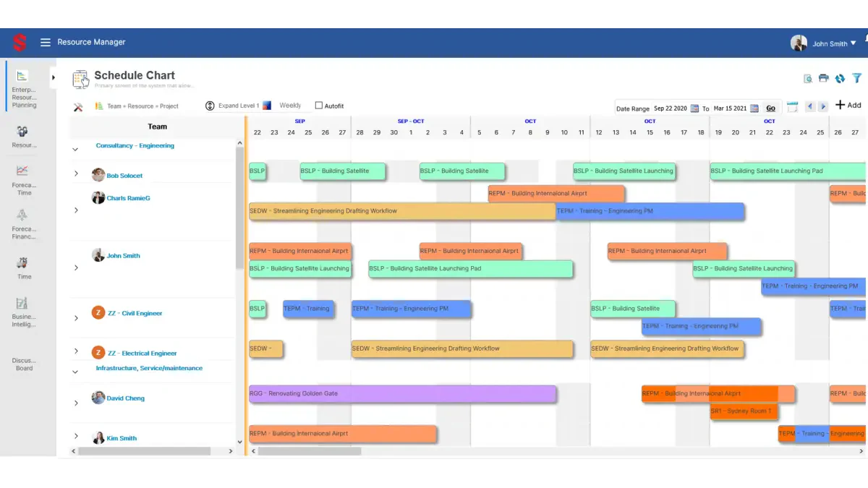The image size is (868, 488).
Task: Click the Team column header
Action: [157, 127]
